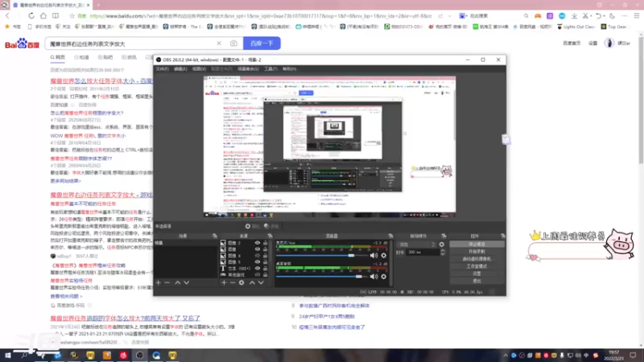Viewport: 644px width, 362px height.
Task: Open 魔兽世界怎么放大任务字体大小 result link
Action: 101,81
